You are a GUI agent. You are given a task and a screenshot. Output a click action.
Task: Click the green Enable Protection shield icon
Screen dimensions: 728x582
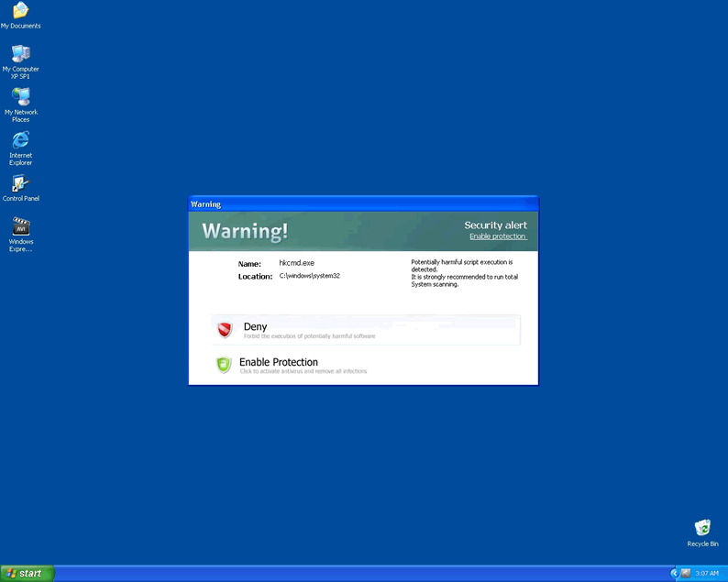224,365
